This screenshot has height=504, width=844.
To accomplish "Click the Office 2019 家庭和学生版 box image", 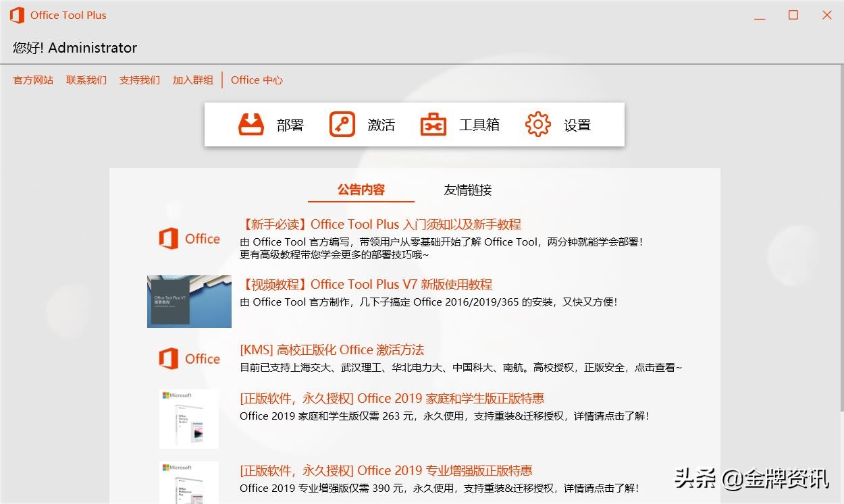I will point(189,419).
